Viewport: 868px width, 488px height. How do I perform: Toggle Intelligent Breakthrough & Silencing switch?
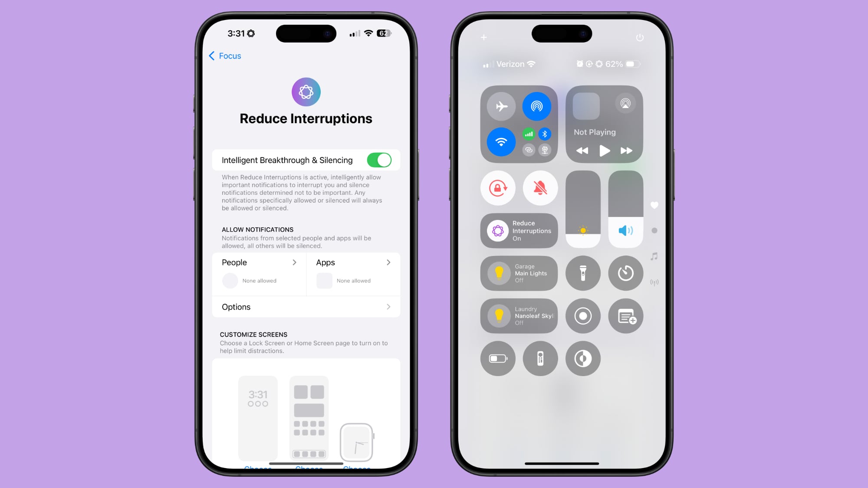tap(379, 160)
